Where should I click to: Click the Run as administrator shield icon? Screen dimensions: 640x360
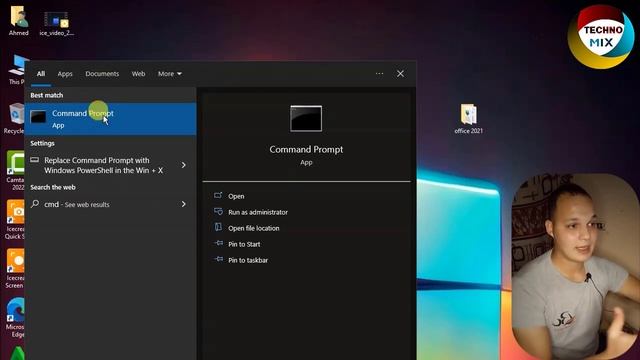coord(218,211)
